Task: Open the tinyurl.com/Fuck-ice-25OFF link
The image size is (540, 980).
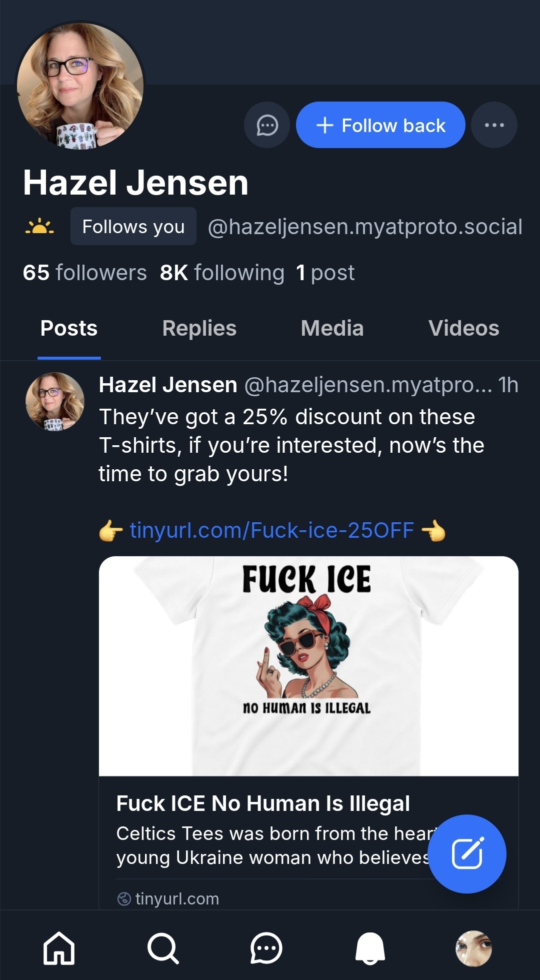Action: click(x=271, y=530)
